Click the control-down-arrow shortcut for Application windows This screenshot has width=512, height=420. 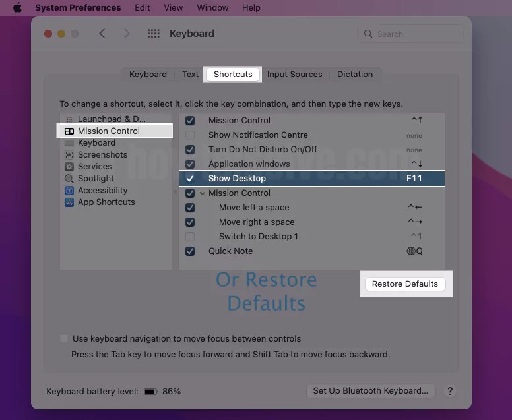[x=416, y=164]
